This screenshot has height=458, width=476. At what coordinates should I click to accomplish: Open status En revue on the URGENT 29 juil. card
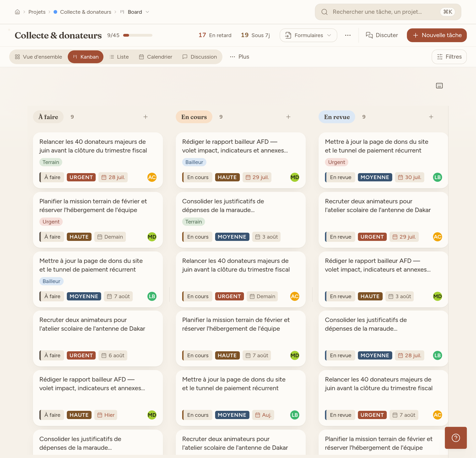tap(340, 237)
